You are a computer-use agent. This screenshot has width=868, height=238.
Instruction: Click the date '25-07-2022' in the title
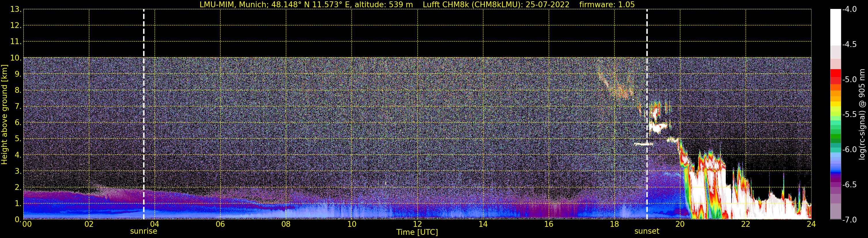coord(548,5)
